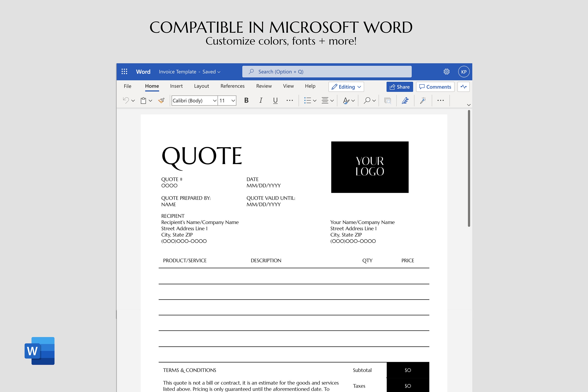588x392 pixels.
Task: Open the References tab
Action: pos(232,86)
